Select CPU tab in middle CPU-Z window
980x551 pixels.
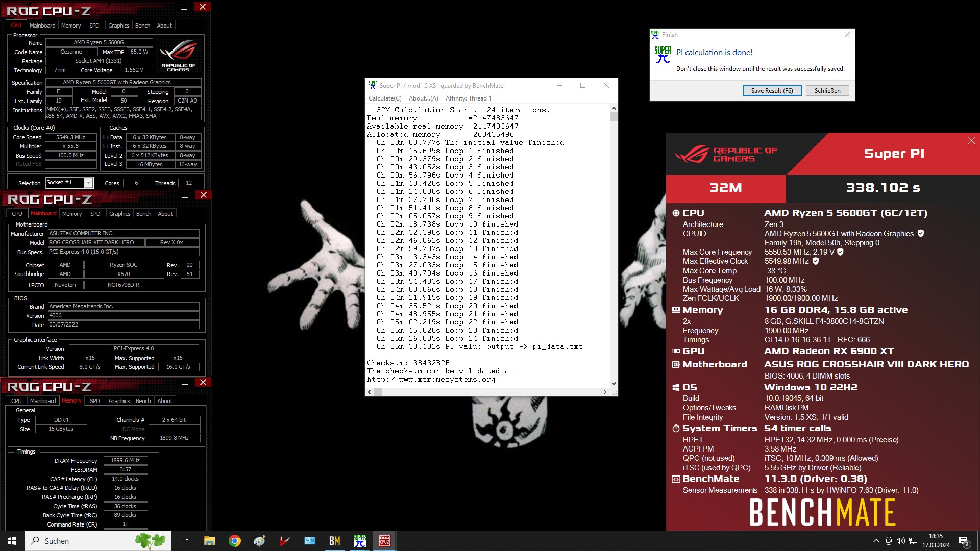pos(17,214)
